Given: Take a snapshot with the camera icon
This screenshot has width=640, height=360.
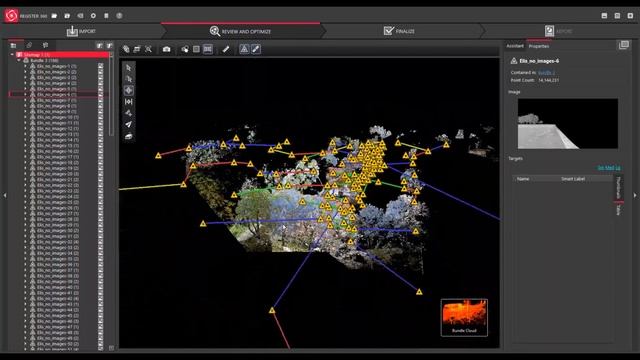Looking at the screenshot, I should point(167,49).
